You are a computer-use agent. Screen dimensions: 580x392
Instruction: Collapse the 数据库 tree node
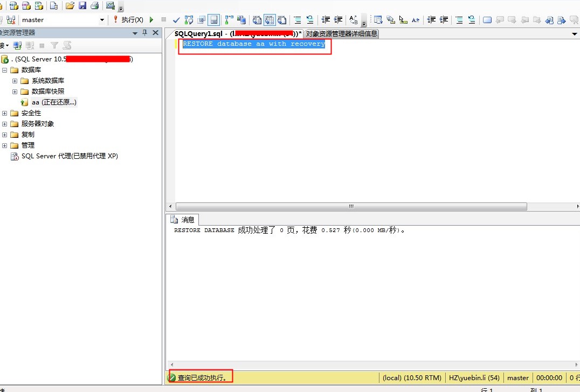click(x=5, y=70)
